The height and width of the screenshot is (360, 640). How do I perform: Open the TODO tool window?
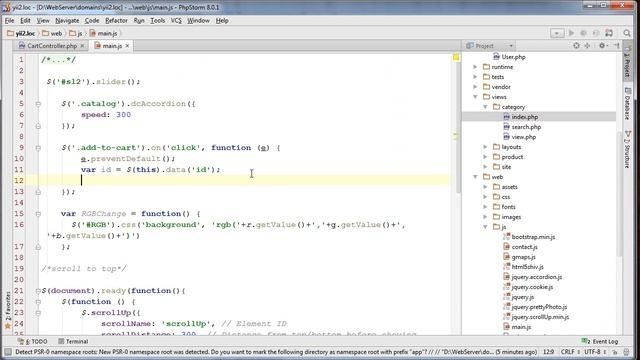point(33,341)
